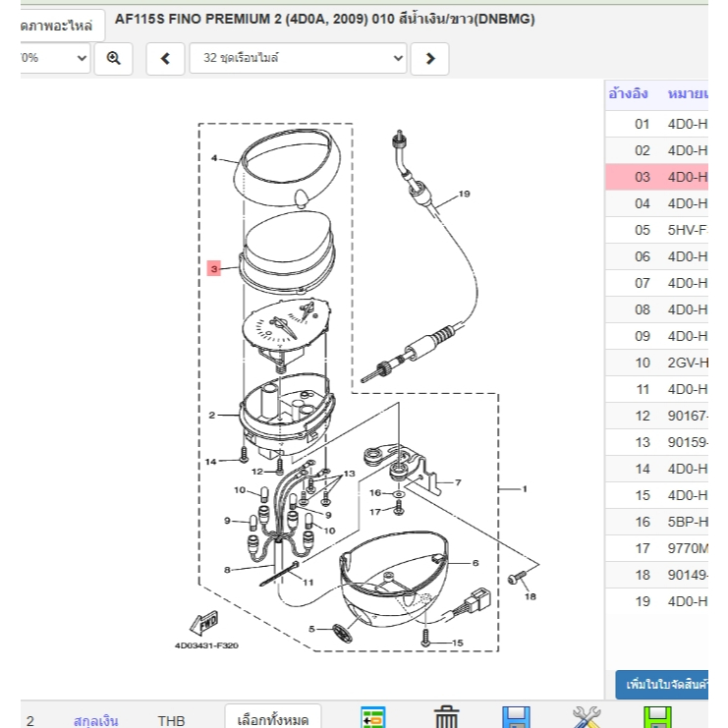The image size is (728, 728).
Task: Click part label 18 bolt on diagram
Action: [531, 596]
